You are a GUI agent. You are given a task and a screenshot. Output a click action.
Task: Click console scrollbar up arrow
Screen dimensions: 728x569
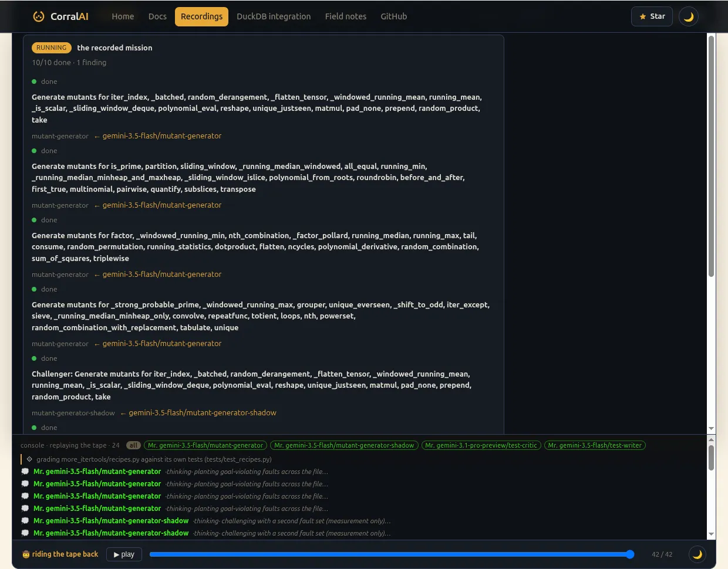711,439
